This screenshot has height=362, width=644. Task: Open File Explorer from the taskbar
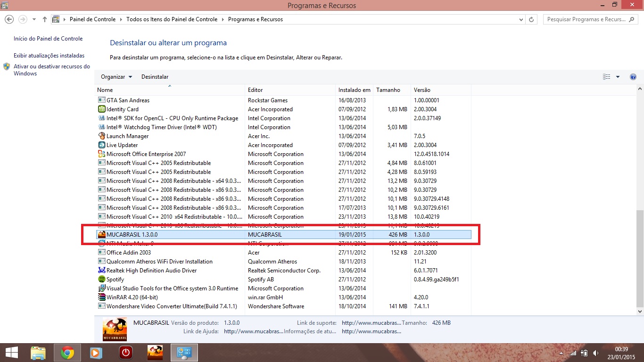click(38, 353)
